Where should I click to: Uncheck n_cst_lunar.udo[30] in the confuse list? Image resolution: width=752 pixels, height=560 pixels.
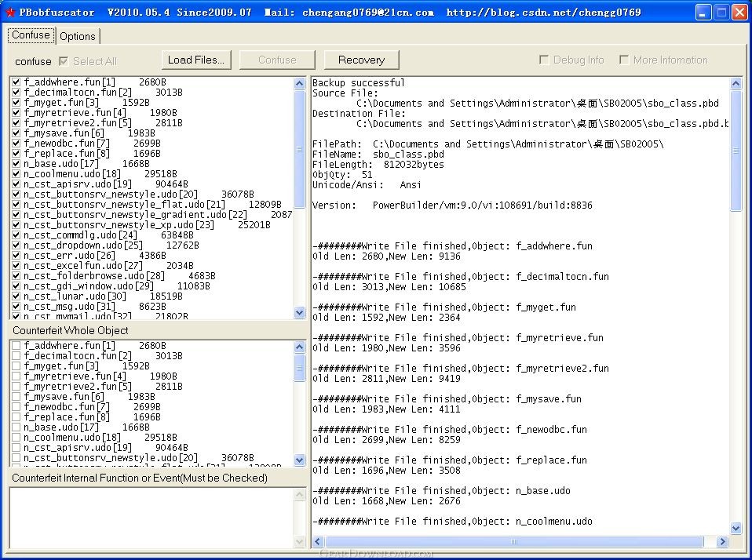tap(16, 296)
